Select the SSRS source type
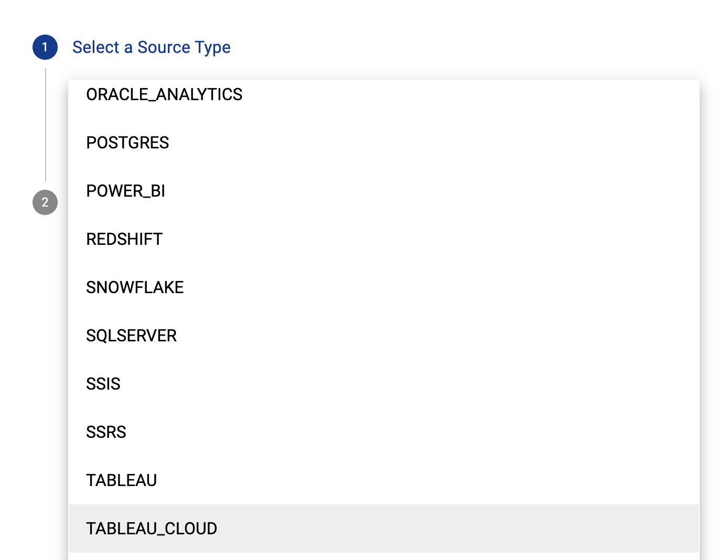Viewport: 728px width, 560px height. click(106, 433)
